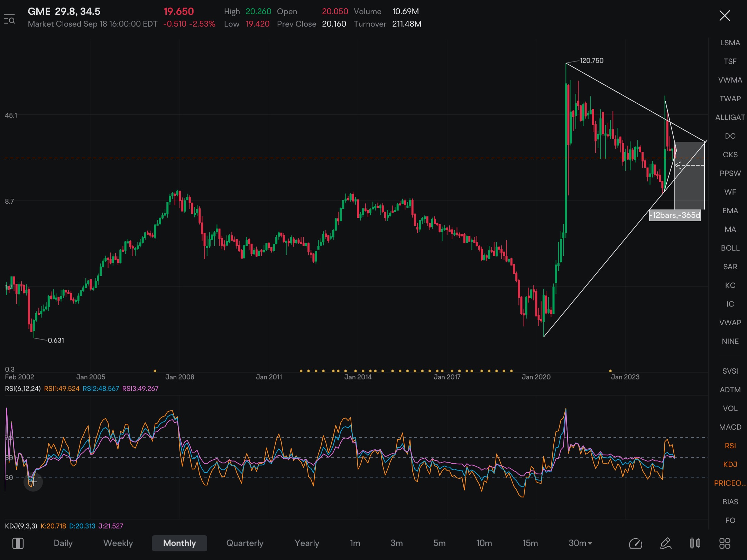Image resolution: width=747 pixels, height=560 pixels.
Task: Show the SVSI sub-indicator
Action: pyautogui.click(x=730, y=371)
